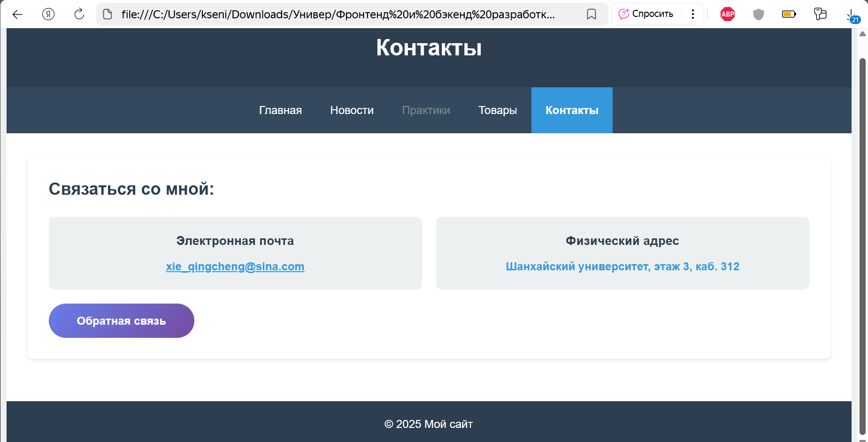The image size is (868, 442).
Task: Open the Главная navigation tab
Action: click(280, 110)
